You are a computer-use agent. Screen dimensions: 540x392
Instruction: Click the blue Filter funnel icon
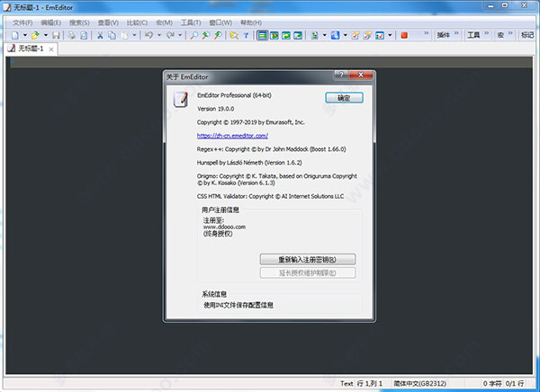click(x=246, y=35)
